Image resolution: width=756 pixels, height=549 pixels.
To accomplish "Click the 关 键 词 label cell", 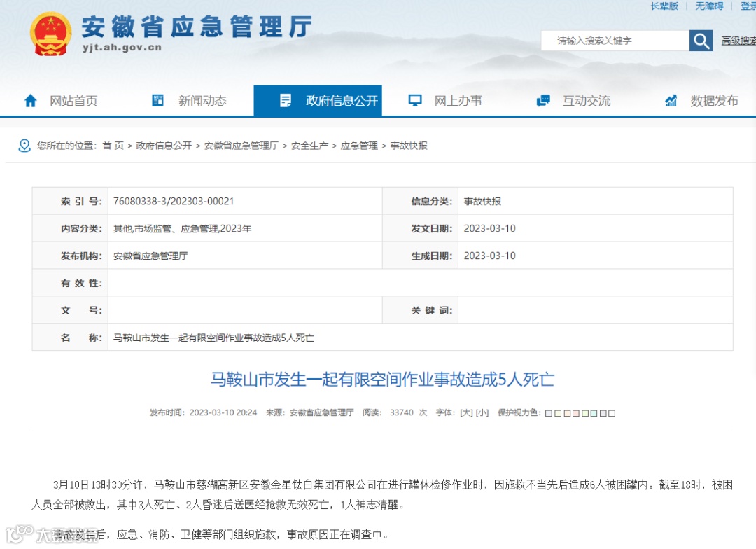I will coord(421,310).
